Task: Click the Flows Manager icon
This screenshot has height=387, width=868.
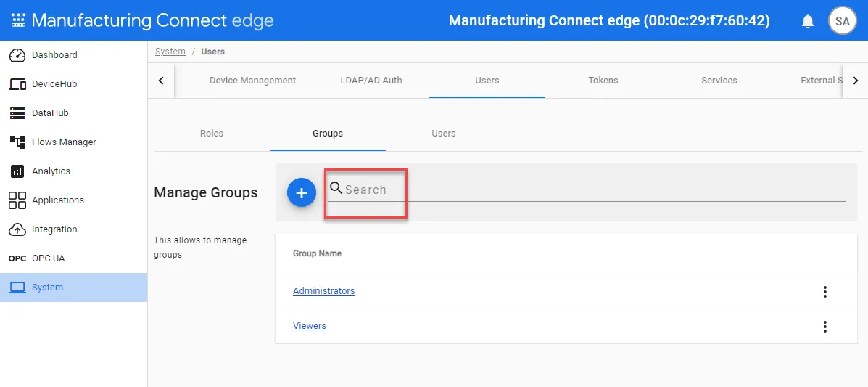Action: click(x=17, y=142)
